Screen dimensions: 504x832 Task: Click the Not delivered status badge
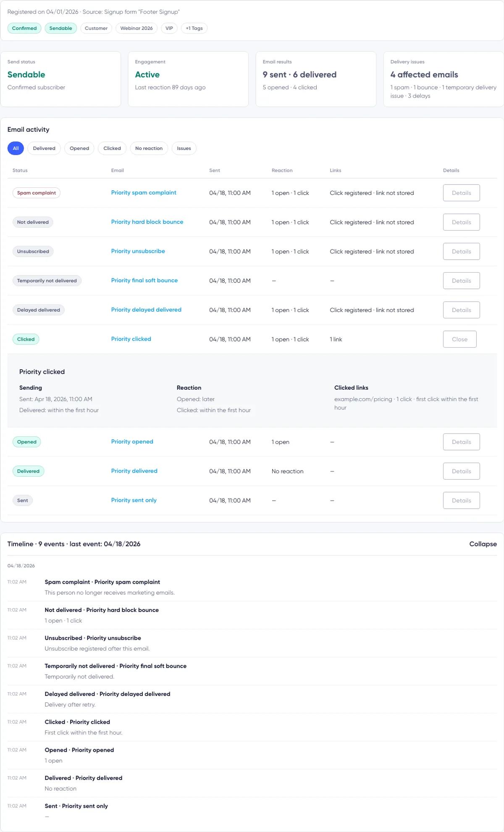[x=33, y=222]
